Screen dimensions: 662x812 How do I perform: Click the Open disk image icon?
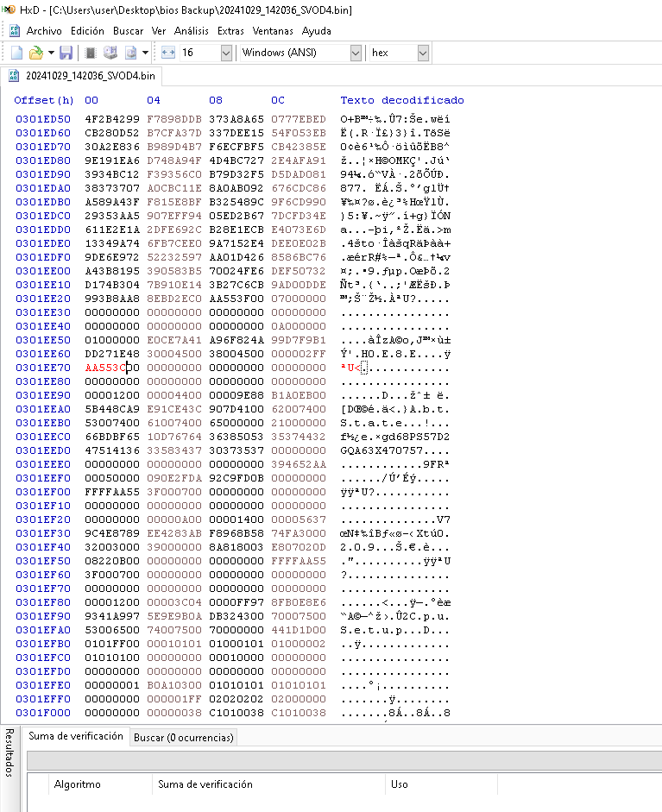(x=130, y=53)
